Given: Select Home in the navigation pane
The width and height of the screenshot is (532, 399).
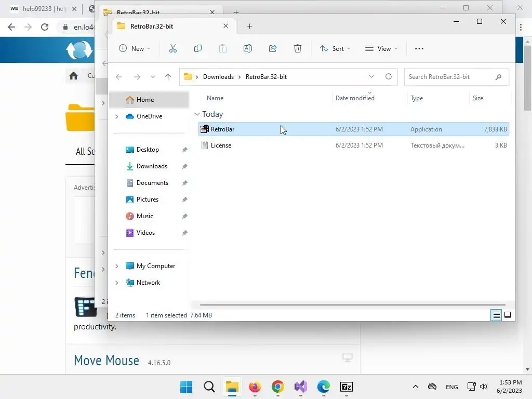Looking at the screenshot, I should point(149,100).
